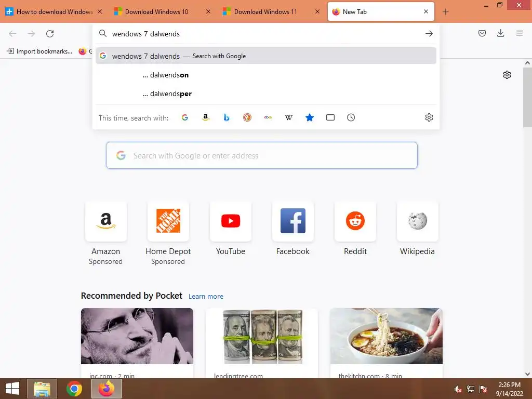Click the muted volume tray icon
This screenshot has width=532, height=399.
coord(458,389)
